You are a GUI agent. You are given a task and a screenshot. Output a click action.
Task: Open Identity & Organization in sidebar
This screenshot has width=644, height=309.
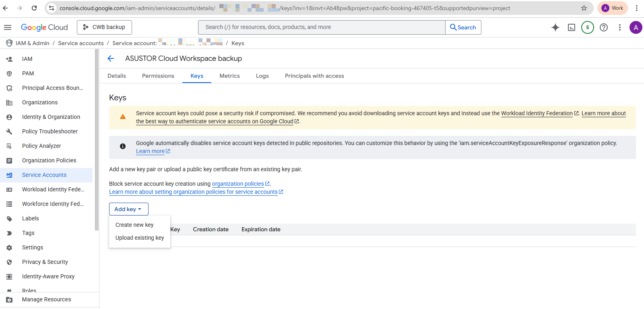pyautogui.click(x=46, y=117)
